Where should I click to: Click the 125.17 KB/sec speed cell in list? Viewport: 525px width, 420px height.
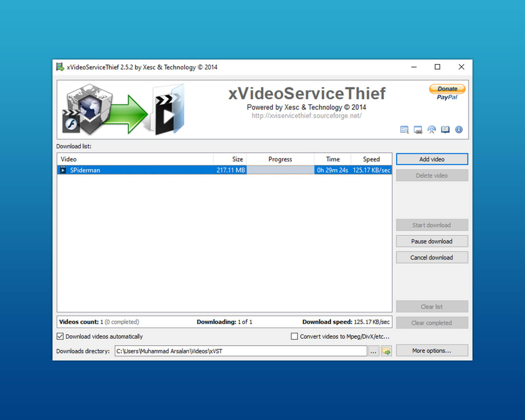click(372, 170)
